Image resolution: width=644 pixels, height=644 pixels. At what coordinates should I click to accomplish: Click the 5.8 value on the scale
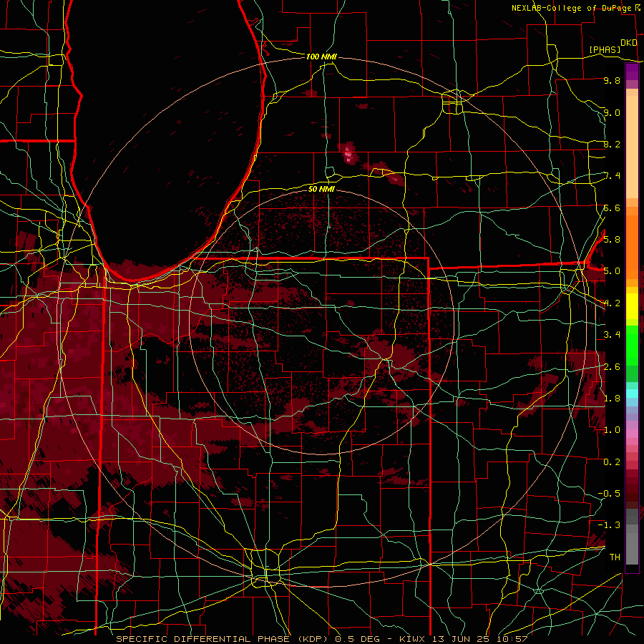612,239
